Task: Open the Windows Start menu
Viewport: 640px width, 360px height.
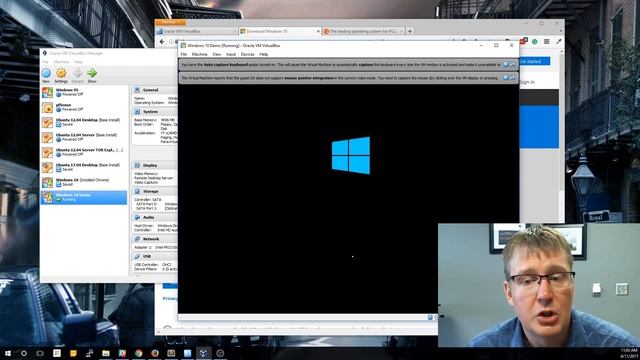Action: coord(8,353)
